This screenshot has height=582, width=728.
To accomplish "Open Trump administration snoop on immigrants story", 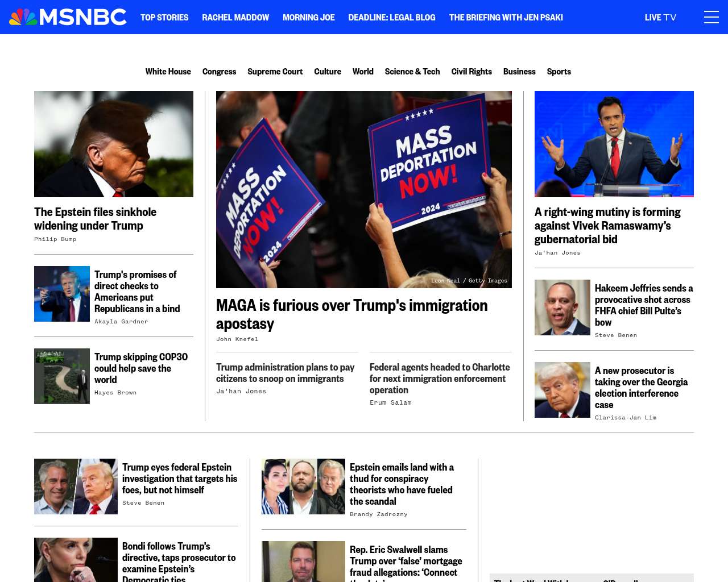I will tap(285, 373).
